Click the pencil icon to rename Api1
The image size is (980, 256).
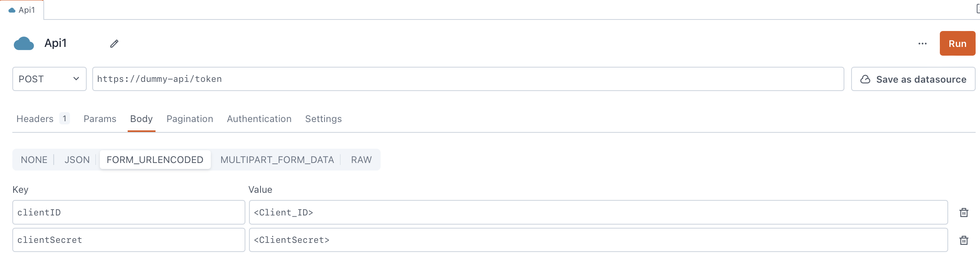tap(114, 43)
